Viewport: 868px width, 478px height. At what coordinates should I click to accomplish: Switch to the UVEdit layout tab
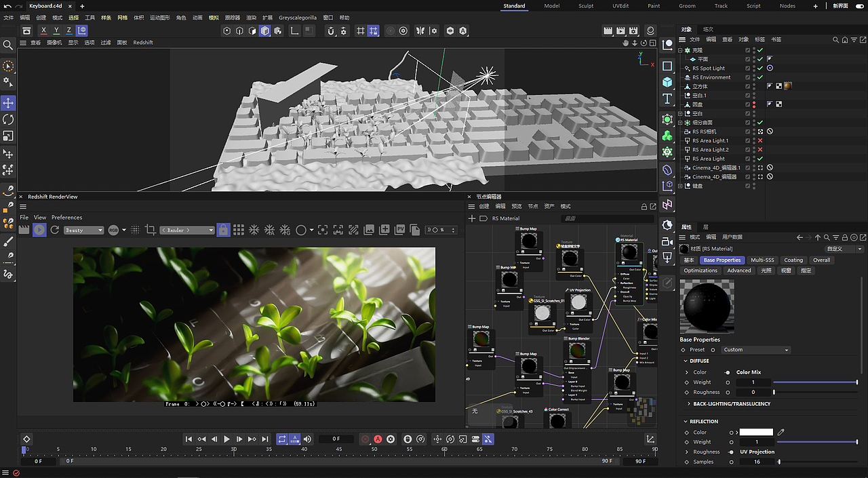click(620, 5)
